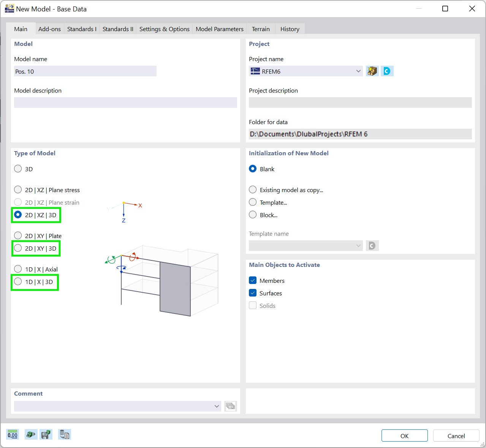Click the copy comment icon beside Comment field

(x=230, y=406)
